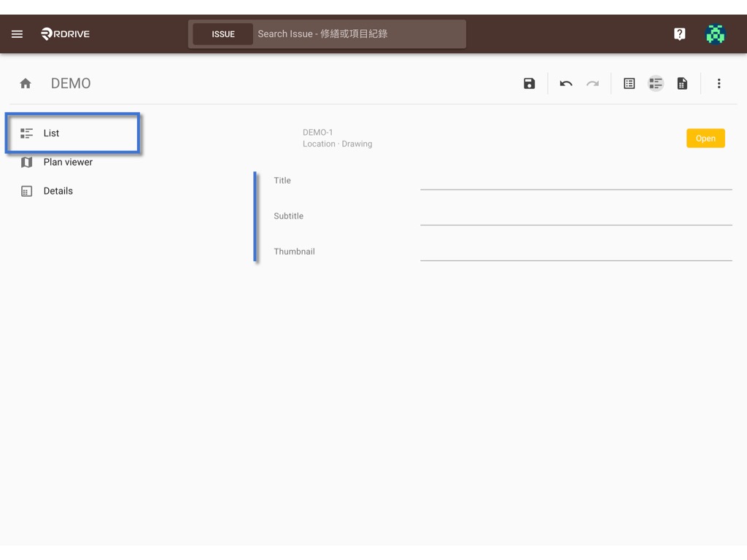Viewport: 747px width, 560px height.
Task: Click the Thumbnail field input line
Action: 576,252
